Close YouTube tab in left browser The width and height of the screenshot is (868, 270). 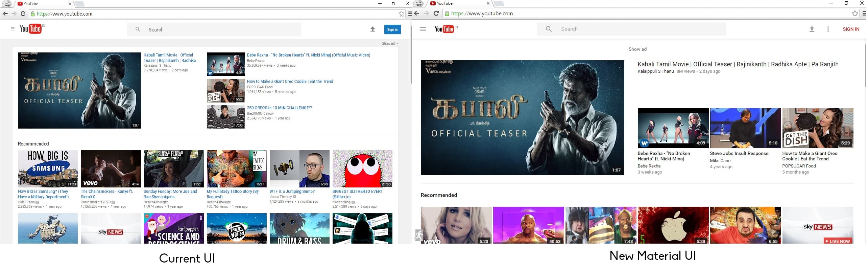click(x=70, y=4)
